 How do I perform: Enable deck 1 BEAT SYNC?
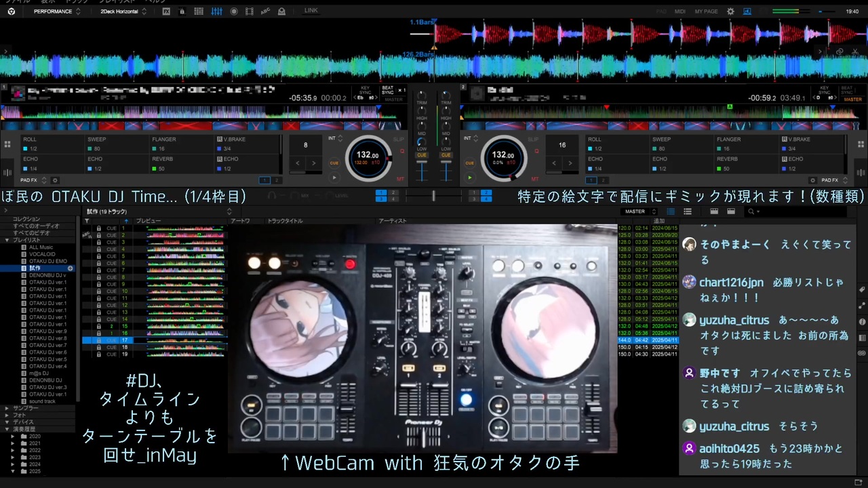[x=388, y=89]
